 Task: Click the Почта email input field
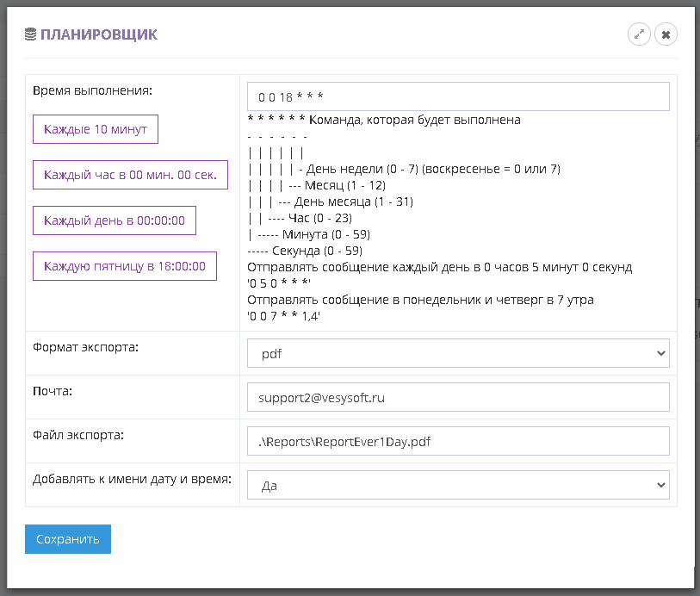(x=458, y=398)
